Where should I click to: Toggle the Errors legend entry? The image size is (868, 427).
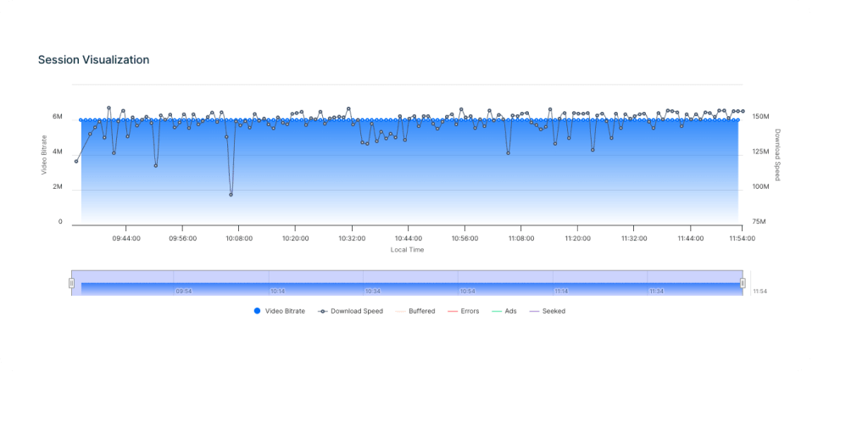464,312
